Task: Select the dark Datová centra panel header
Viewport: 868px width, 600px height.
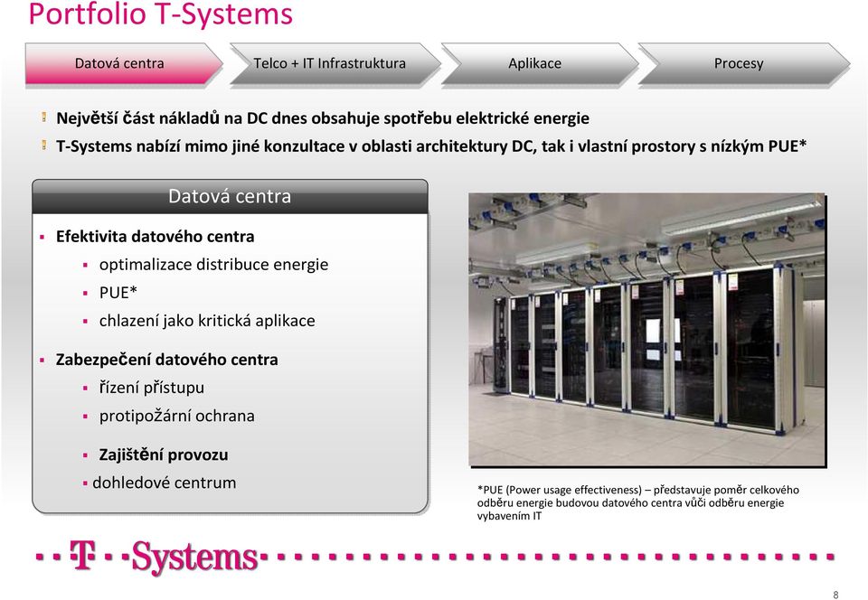Action: click(x=230, y=196)
